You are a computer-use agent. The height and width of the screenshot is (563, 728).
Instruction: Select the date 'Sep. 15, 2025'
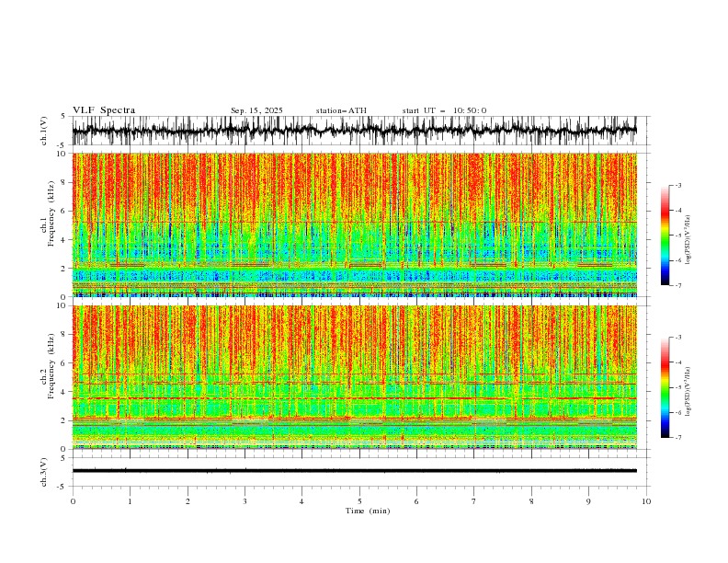tap(256, 110)
